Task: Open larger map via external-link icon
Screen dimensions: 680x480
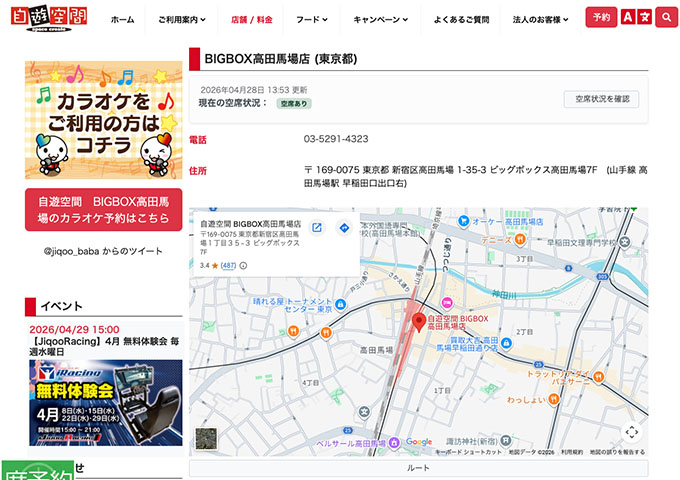Action: tap(317, 228)
